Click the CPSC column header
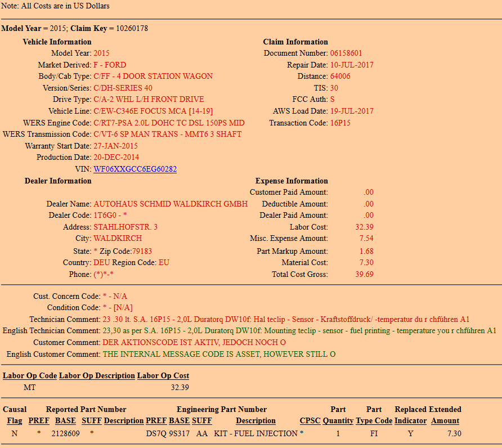This screenshot has width=502, height=448. [310, 420]
